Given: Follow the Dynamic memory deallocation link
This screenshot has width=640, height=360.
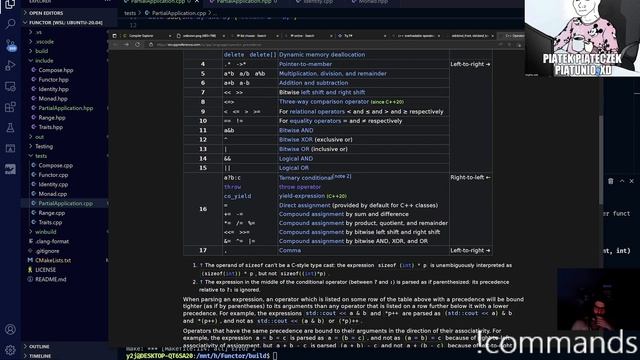Looking at the screenshot, I should (x=322, y=55).
